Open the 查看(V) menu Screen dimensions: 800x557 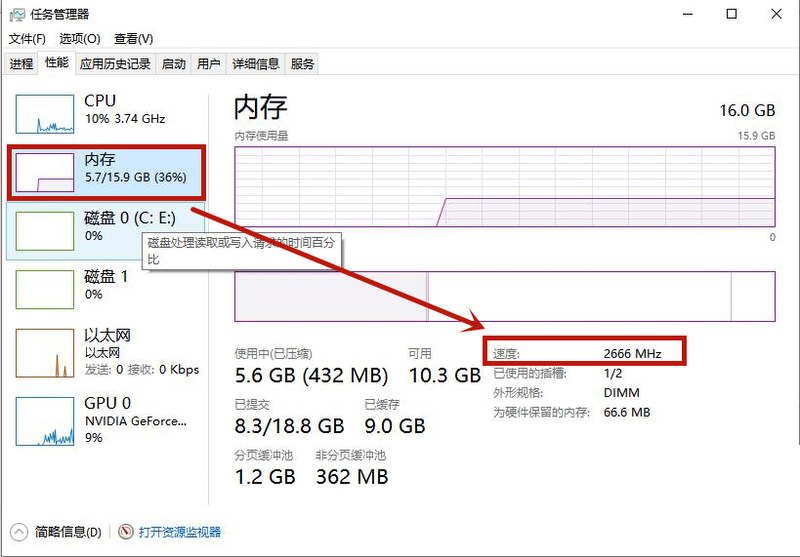click(133, 39)
